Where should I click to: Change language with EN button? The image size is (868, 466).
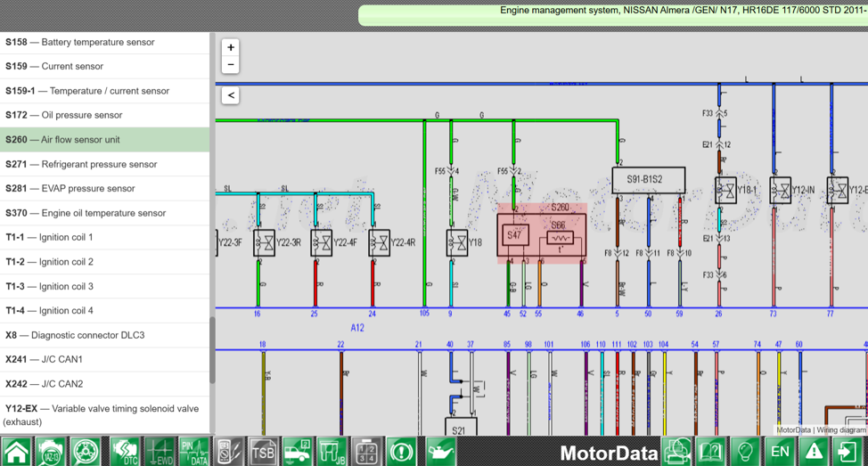(x=780, y=451)
